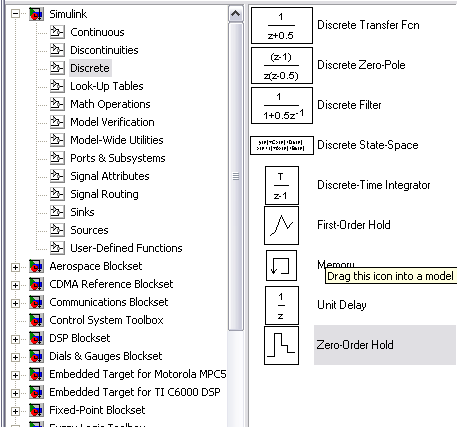The height and width of the screenshot is (427, 457).
Task: Click the Discrete Transfer Fcn label
Action: click(368, 25)
